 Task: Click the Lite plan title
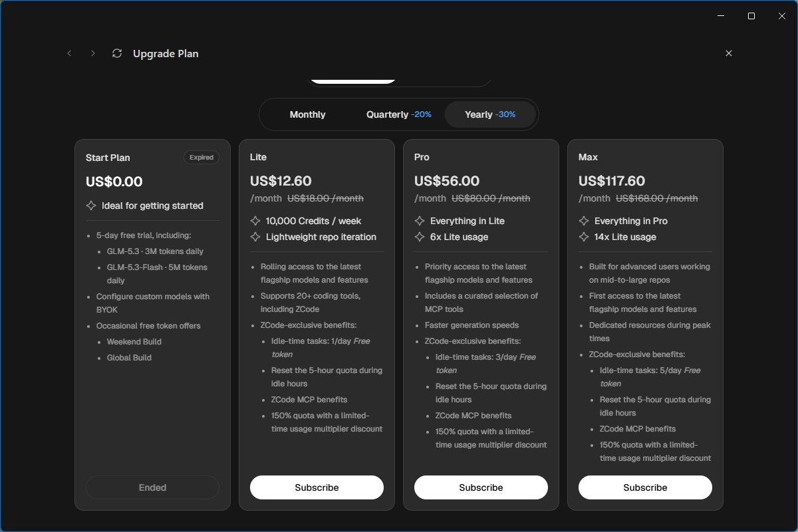click(258, 157)
